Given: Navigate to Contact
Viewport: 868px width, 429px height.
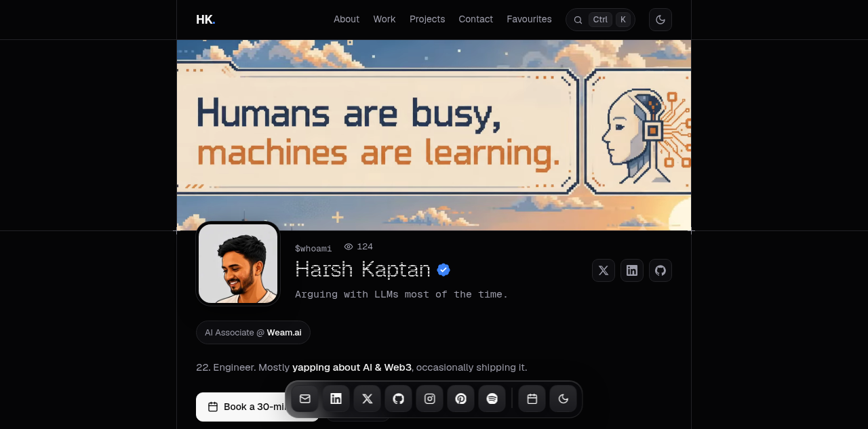Looking at the screenshot, I should coord(476,19).
